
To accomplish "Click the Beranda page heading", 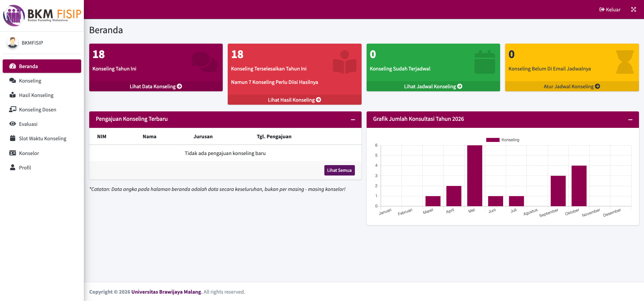I will pos(106,30).
